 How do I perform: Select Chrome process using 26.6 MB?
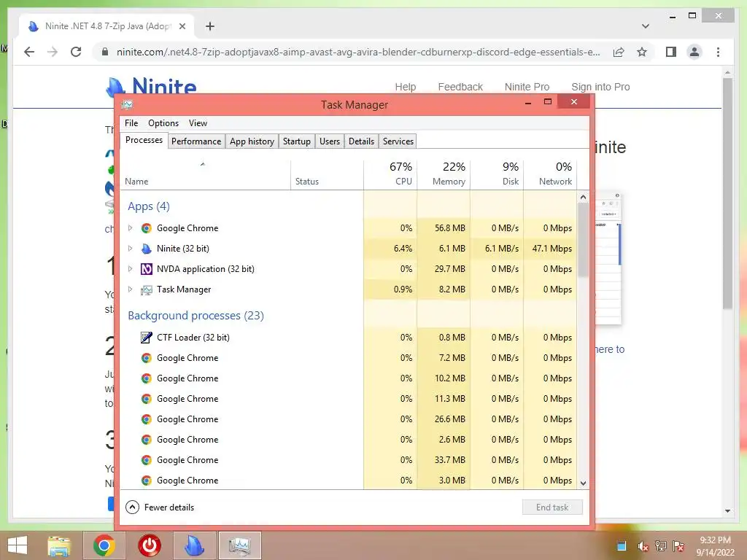click(x=348, y=419)
